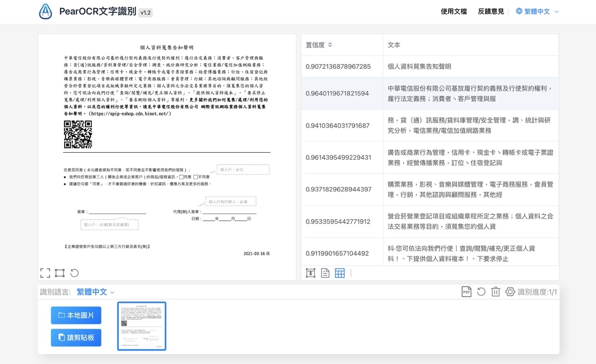Image resolution: width=596 pixels, height=364 pixels.
Task: Select the region selection box tool
Action: click(60, 273)
